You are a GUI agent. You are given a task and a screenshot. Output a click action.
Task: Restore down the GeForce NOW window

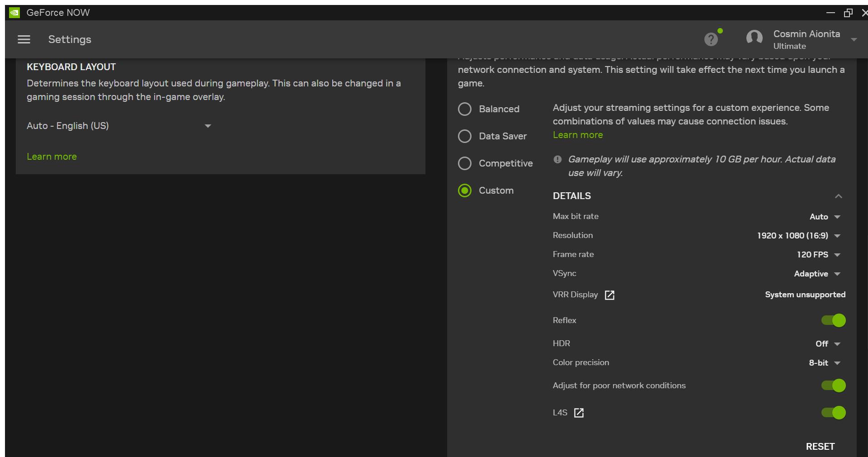click(848, 13)
